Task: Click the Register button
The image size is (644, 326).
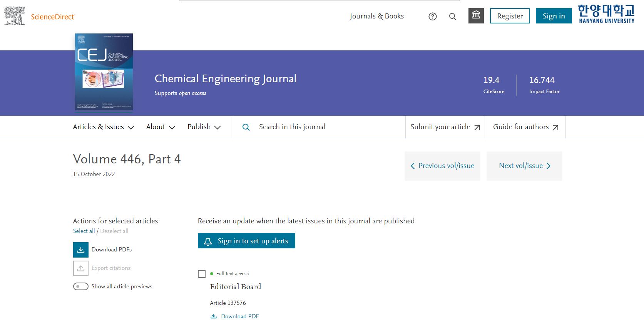Action: 510,16
